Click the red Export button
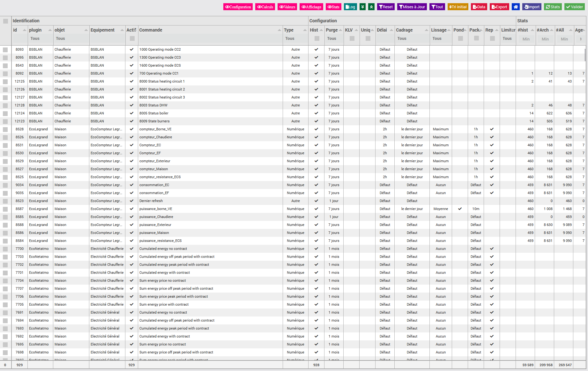Image resolution: width=588 pixels, height=371 pixels. [499, 7]
